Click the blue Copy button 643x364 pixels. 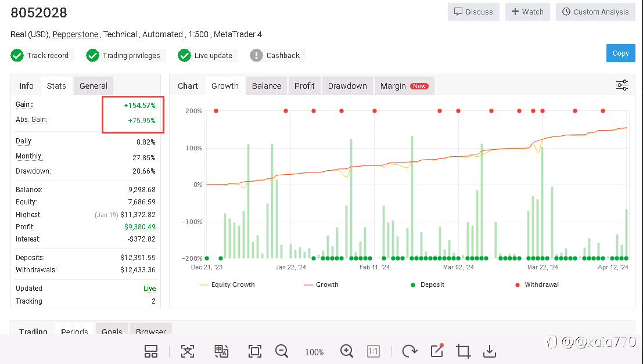[620, 53]
